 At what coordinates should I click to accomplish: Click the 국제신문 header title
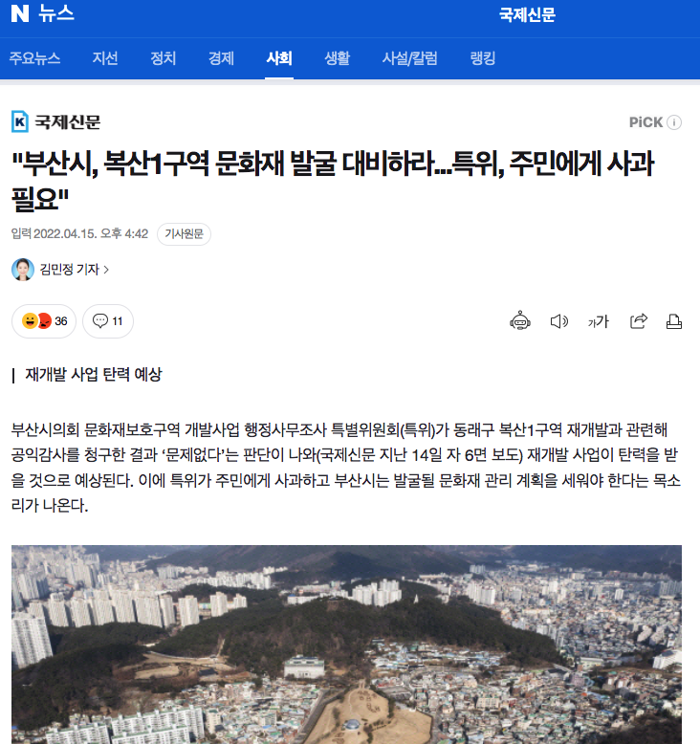click(527, 14)
